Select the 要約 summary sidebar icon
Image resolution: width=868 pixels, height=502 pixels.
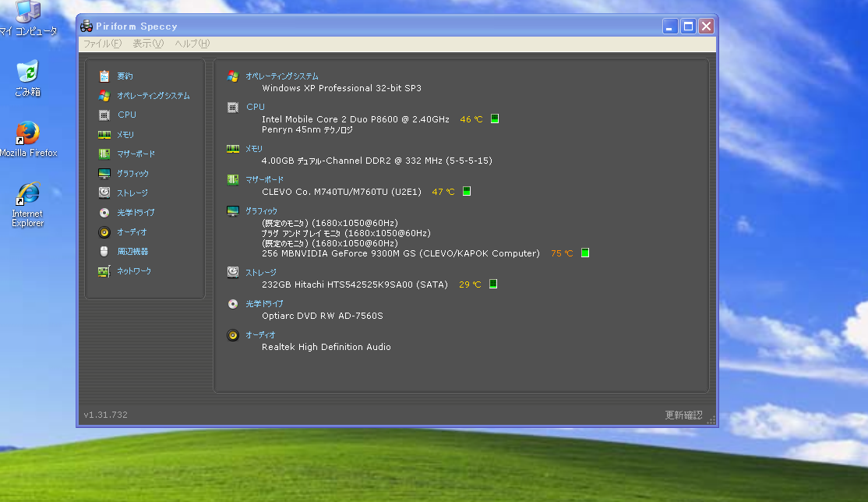104,76
